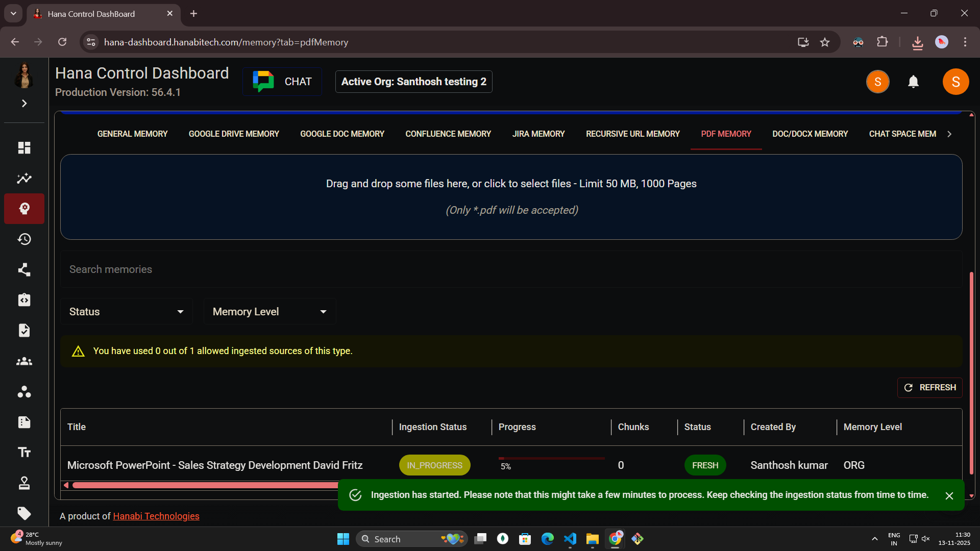Click the Chat app icon button
This screenshot has height=551, width=980.
[282, 82]
